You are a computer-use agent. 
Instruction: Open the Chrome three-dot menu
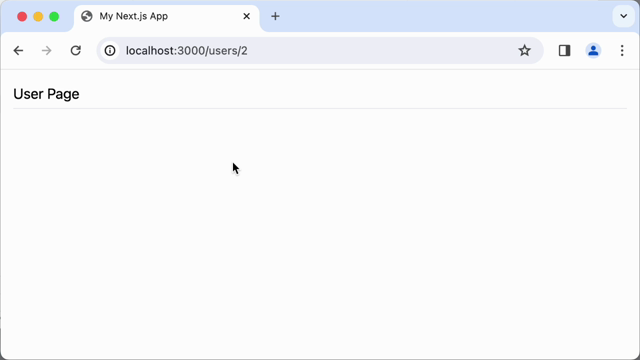622,51
